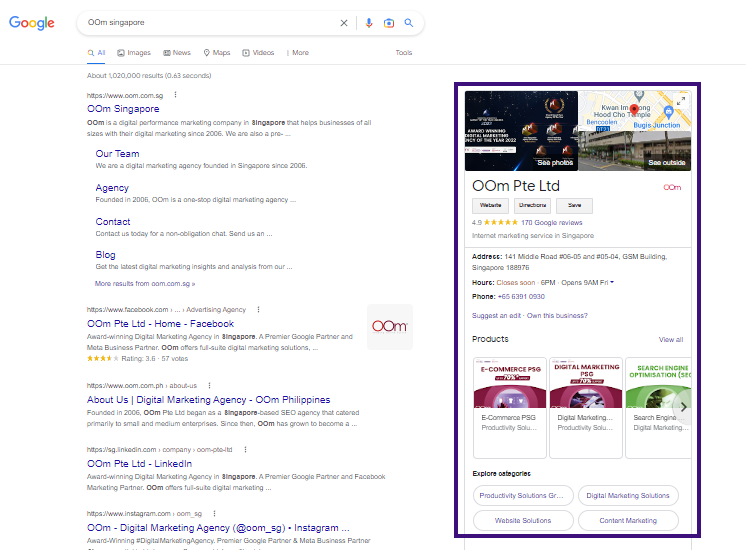Open Digital Marketing PSG product card
Viewport: 746px width, 550px height.
[x=586, y=408]
